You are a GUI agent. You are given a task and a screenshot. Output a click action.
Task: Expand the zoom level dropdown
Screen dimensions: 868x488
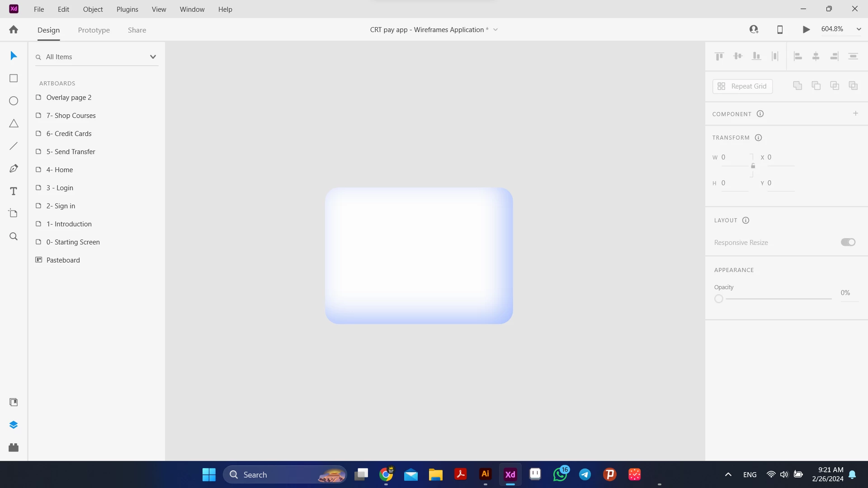[x=859, y=29]
